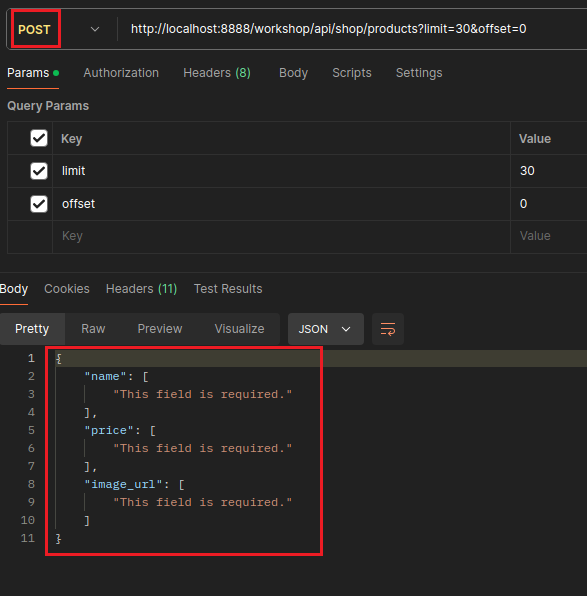
Task: Click the required message under "name"
Action: [203, 394]
